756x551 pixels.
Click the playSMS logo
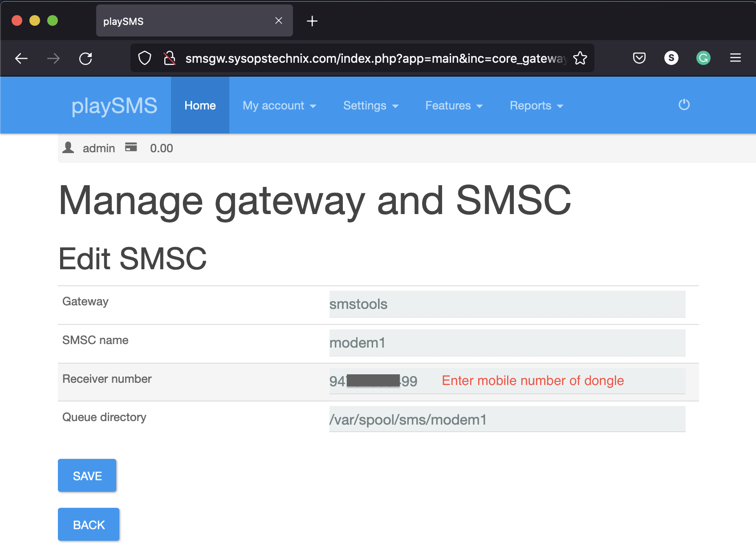point(114,105)
